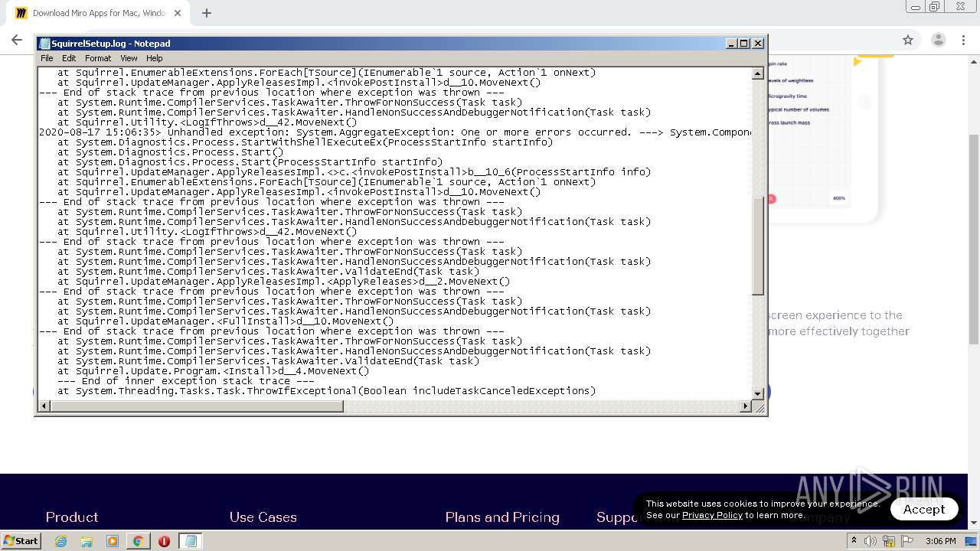
Task: Select the Download Miro Apps Chrome tab
Action: 98,13
